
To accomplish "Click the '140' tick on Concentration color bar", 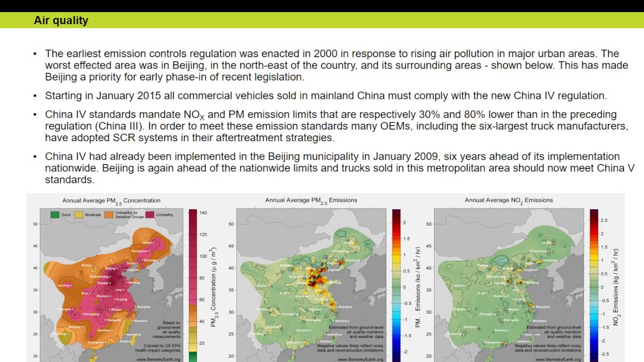I will tap(203, 213).
